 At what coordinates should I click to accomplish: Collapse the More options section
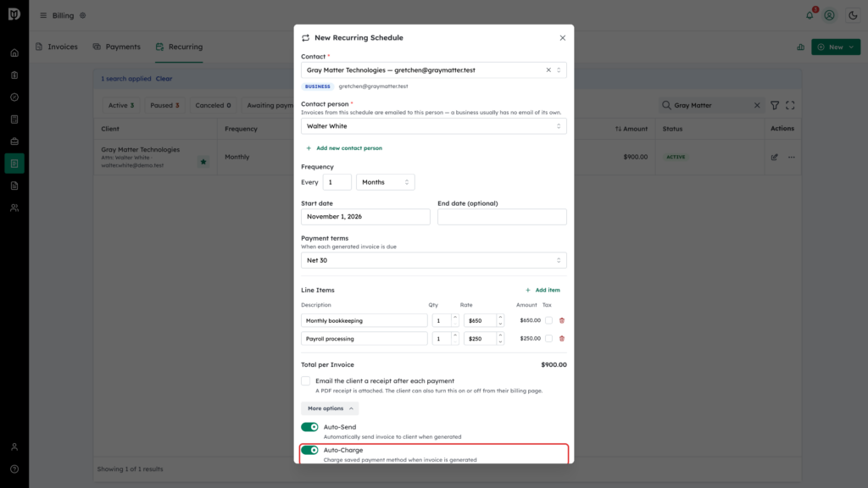(330, 408)
